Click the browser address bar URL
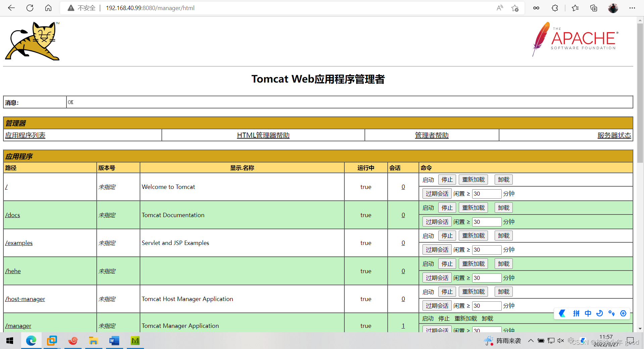The height and width of the screenshot is (349, 644). [x=150, y=8]
